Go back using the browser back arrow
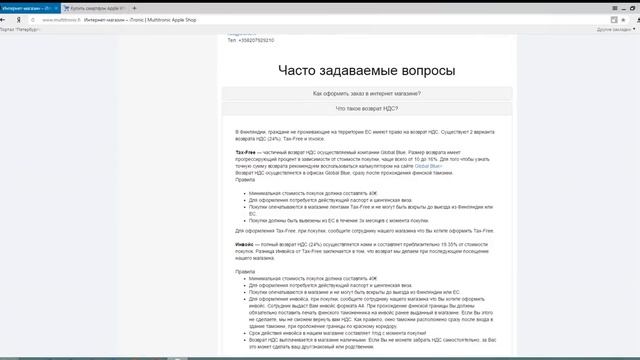 coord(2,20)
